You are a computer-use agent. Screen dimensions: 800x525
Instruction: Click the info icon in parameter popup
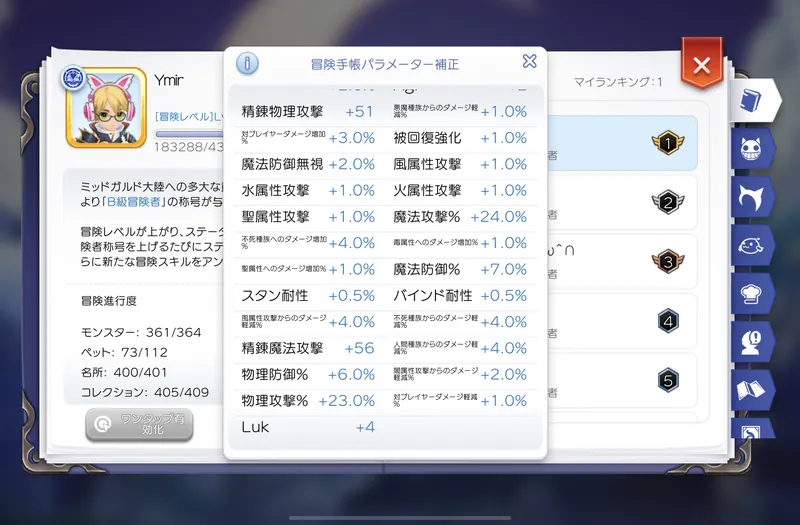point(247,63)
